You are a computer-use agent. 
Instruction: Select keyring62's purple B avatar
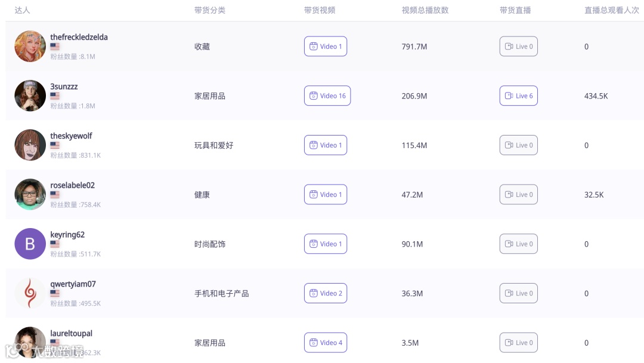click(30, 244)
